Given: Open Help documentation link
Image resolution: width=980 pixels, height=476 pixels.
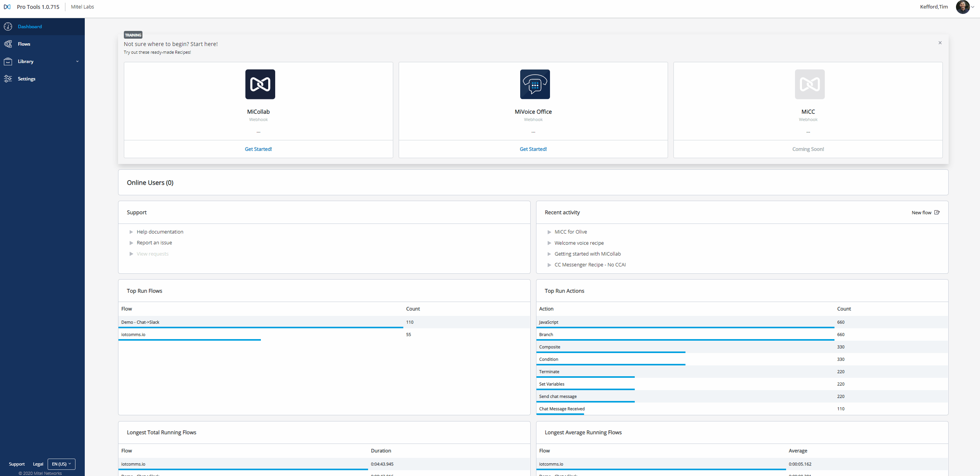Looking at the screenshot, I should 160,232.
